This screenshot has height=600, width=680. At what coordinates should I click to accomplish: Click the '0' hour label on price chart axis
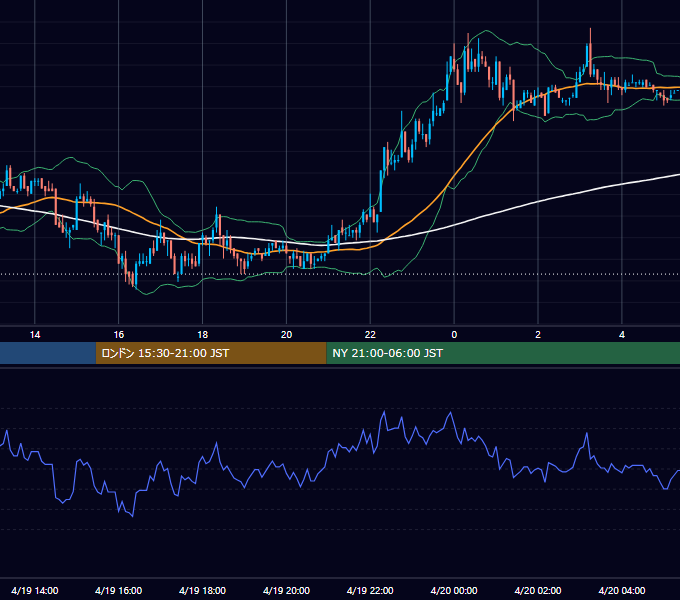click(x=454, y=335)
